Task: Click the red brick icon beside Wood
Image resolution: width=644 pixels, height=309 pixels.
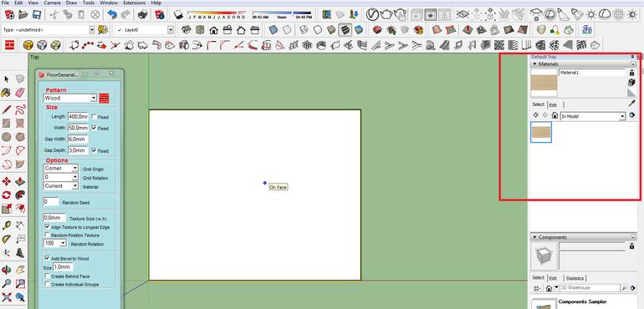Action: [105, 98]
